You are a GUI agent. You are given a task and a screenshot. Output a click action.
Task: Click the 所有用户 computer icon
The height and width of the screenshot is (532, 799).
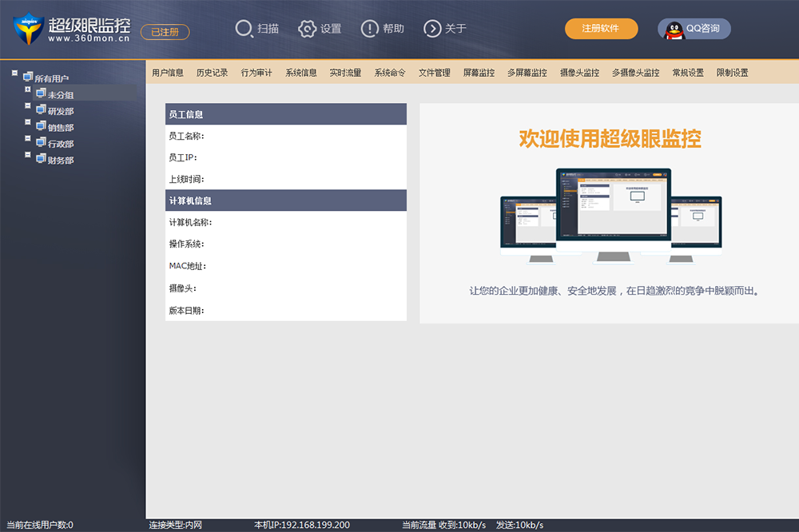pos(28,77)
